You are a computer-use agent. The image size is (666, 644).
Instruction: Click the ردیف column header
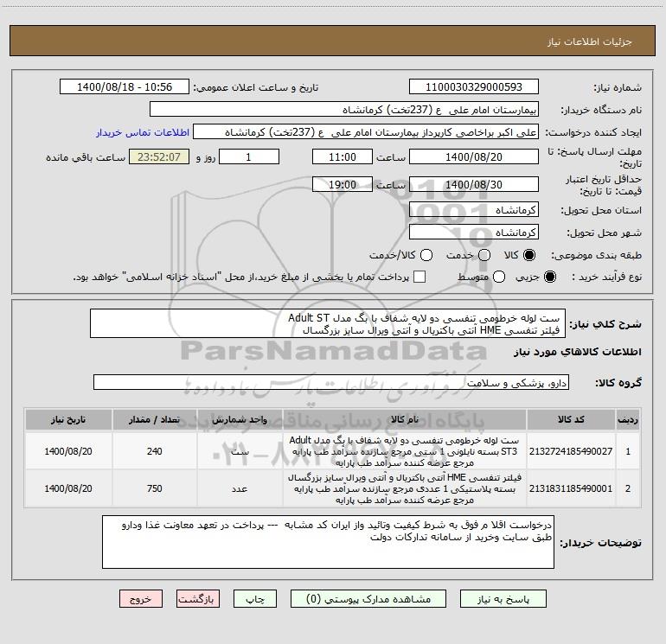(628, 419)
